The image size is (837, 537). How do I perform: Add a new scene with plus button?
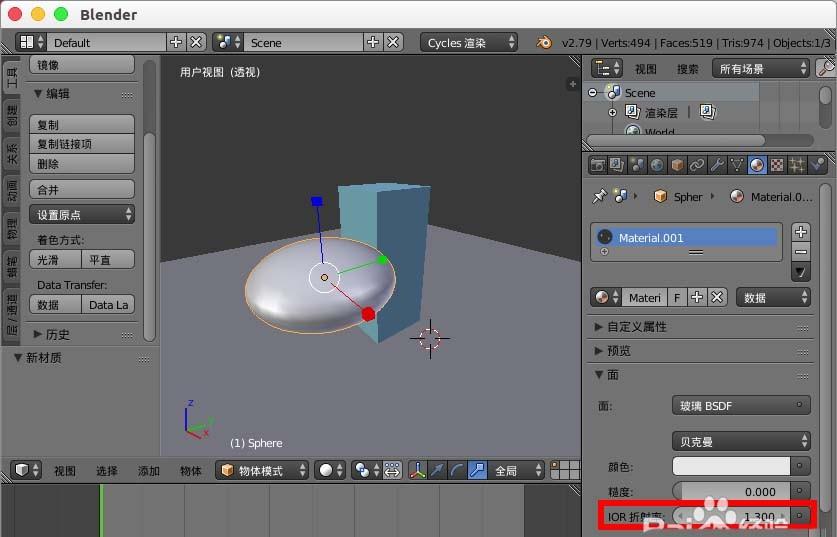coord(373,42)
